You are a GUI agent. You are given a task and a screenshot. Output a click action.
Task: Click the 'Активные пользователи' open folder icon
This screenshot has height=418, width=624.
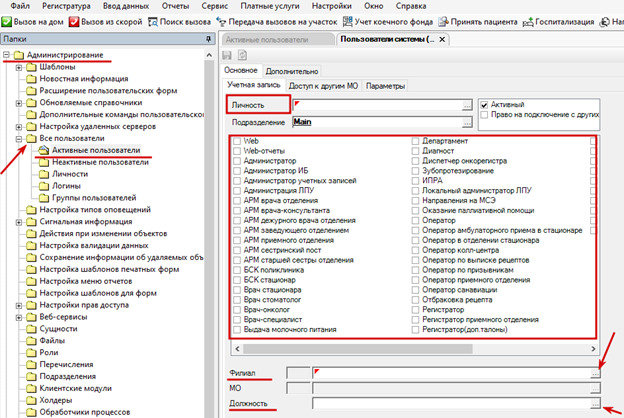click(x=43, y=150)
